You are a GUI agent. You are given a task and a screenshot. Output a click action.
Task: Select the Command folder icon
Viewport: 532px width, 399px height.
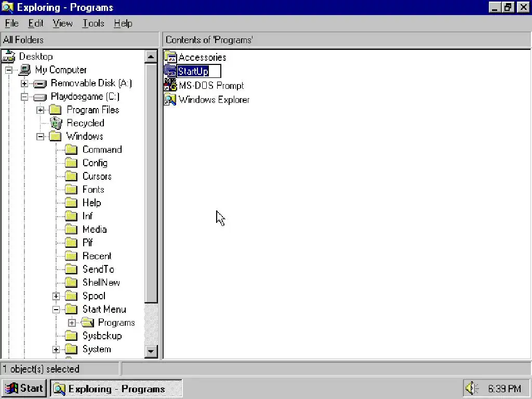click(71, 150)
